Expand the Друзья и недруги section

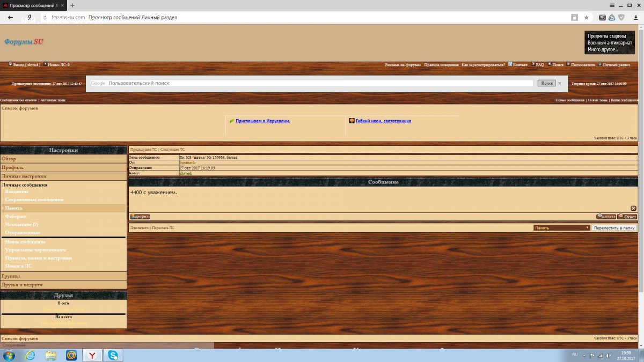(22, 285)
